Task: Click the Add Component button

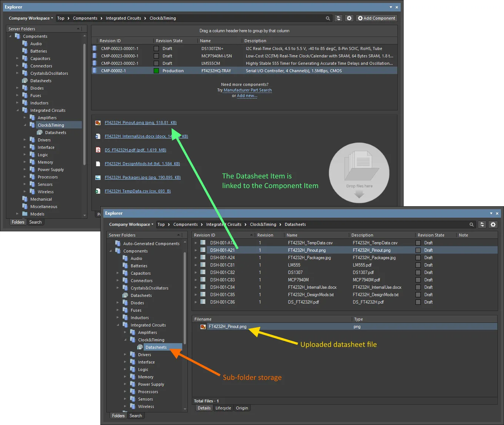Action: click(377, 18)
